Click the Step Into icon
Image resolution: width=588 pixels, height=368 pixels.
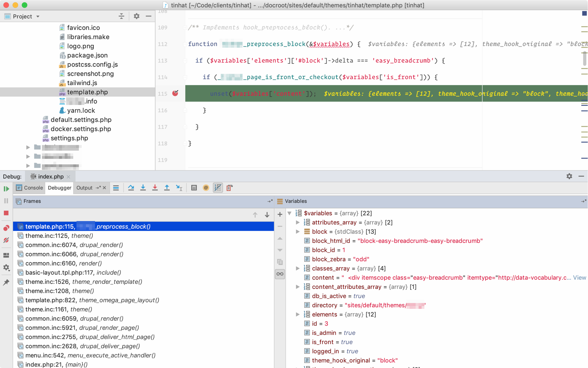[143, 188]
